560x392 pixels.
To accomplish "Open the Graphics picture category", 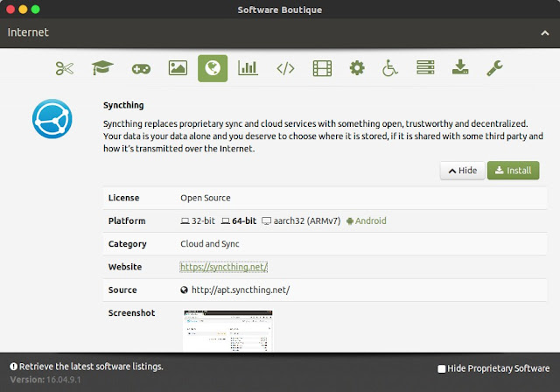I will click(178, 68).
